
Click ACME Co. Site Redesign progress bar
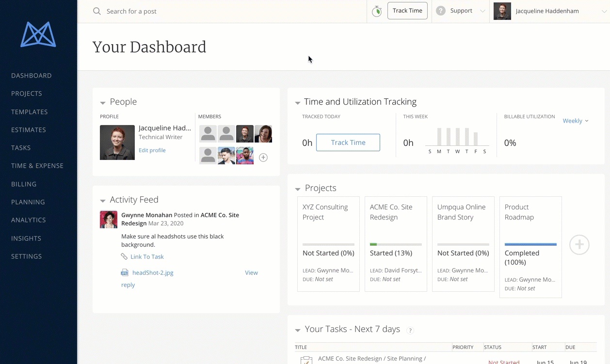[395, 244]
